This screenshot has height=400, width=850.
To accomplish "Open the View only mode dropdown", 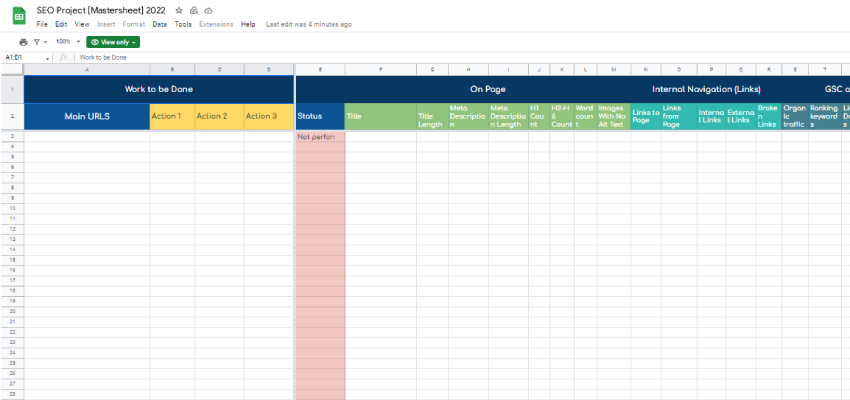I will (x=112, y=42).
